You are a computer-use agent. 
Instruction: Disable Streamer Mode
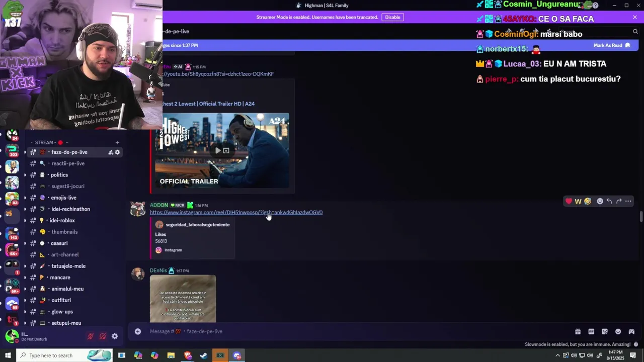click(392, 17)
